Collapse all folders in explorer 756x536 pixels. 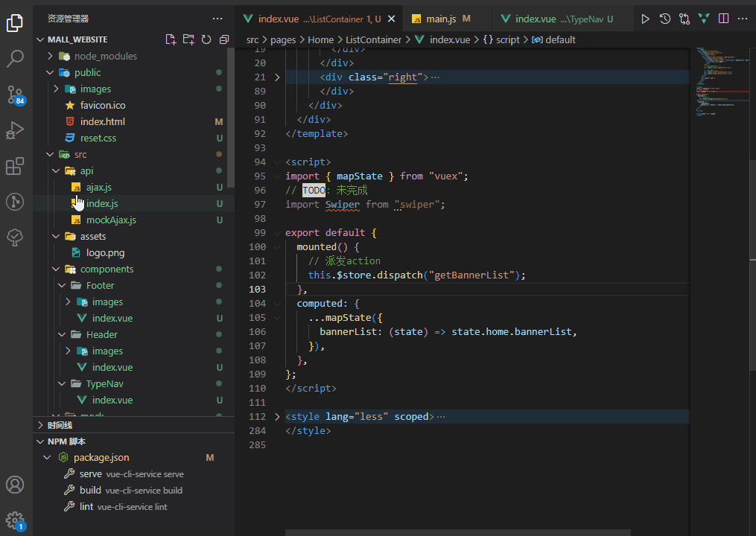pyautogui.click(x=223, y=39)
